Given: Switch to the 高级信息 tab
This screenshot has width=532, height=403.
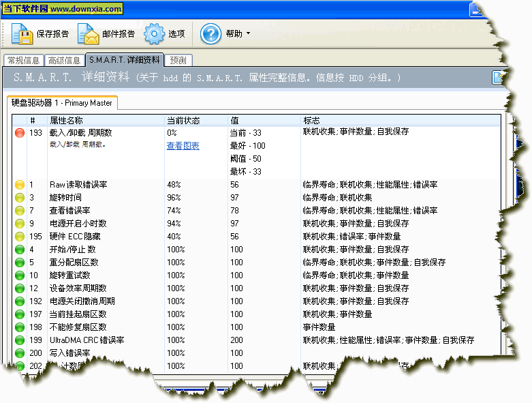Looking at the screenshot, I should tap(65, 60).
